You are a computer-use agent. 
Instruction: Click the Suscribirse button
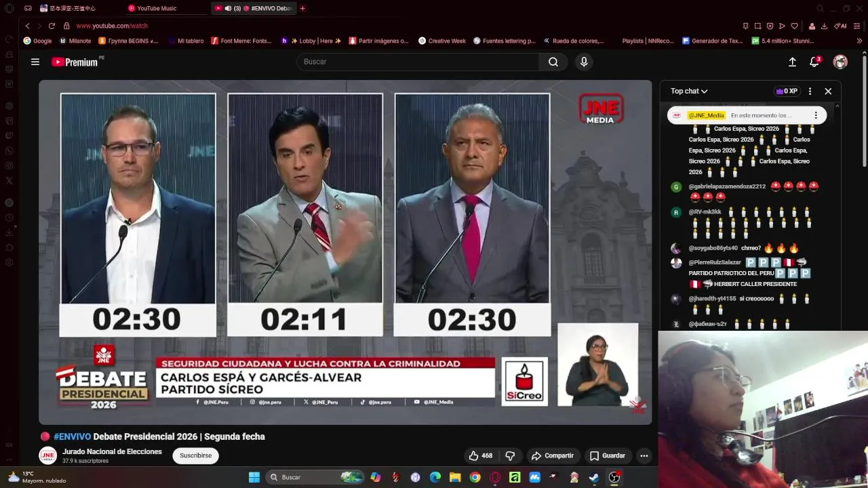click(195, 455)
